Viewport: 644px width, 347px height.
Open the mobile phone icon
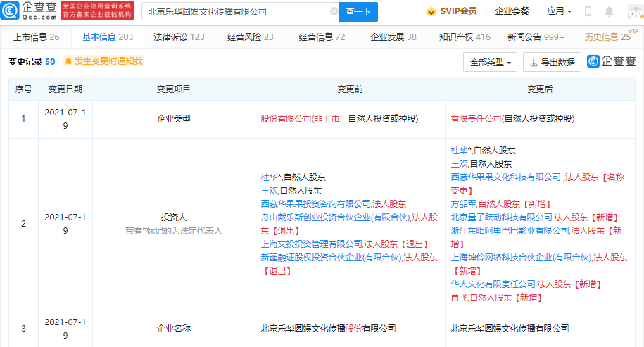coord(588,11)
